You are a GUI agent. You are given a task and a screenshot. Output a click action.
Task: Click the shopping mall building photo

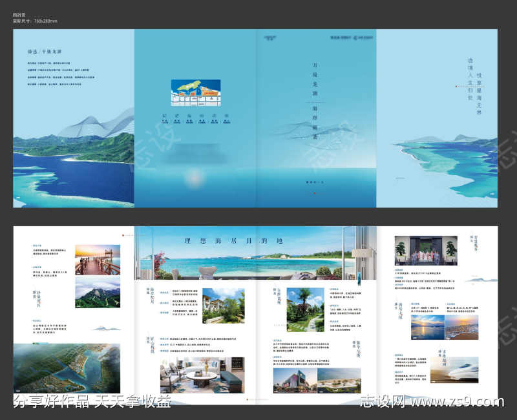tap(294, 380)
